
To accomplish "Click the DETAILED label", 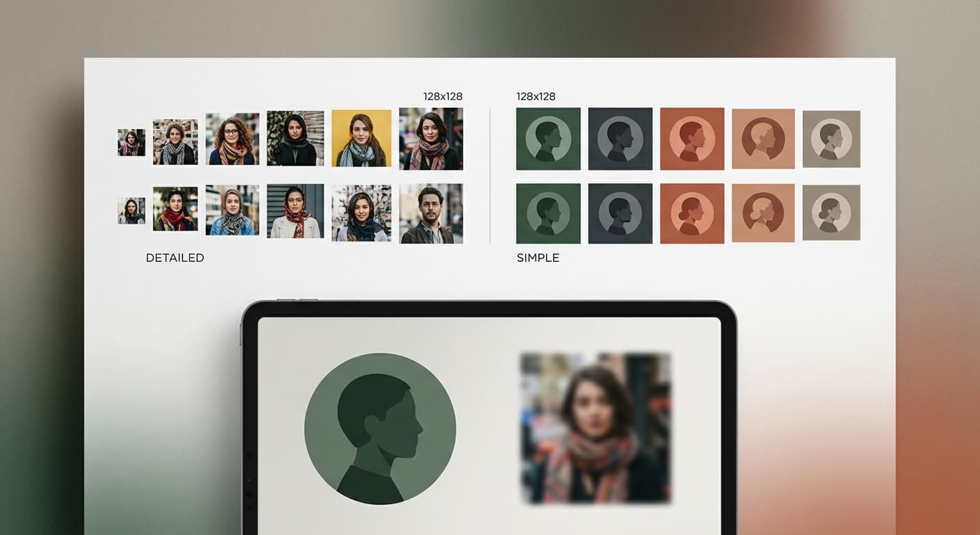I will click(x=175, y=258).
